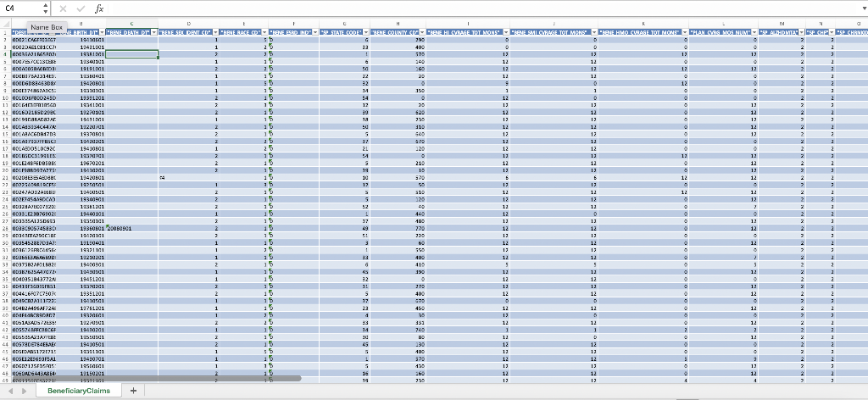Viewport: 868px width, 400px height.
Task: Go to next sheet with right arrow
Action: tap(24, 391)
